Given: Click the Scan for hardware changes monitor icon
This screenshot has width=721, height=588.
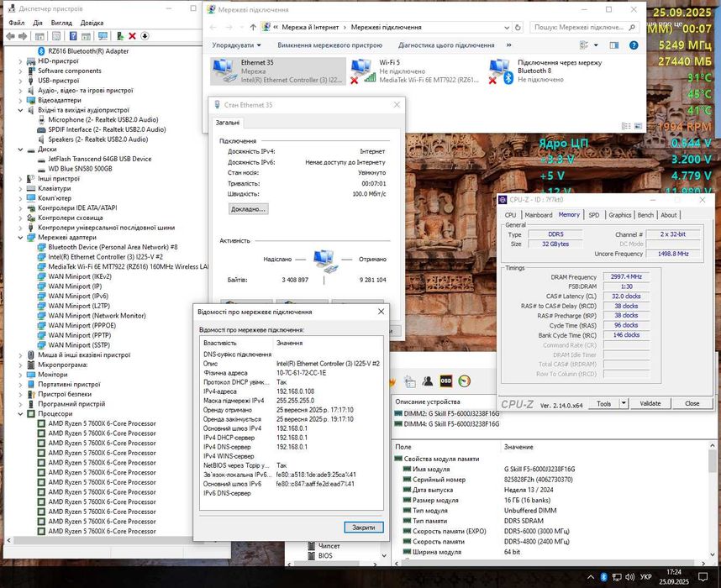Looking at the screenshot, I should pyautogui.click(x=103, y=36).
